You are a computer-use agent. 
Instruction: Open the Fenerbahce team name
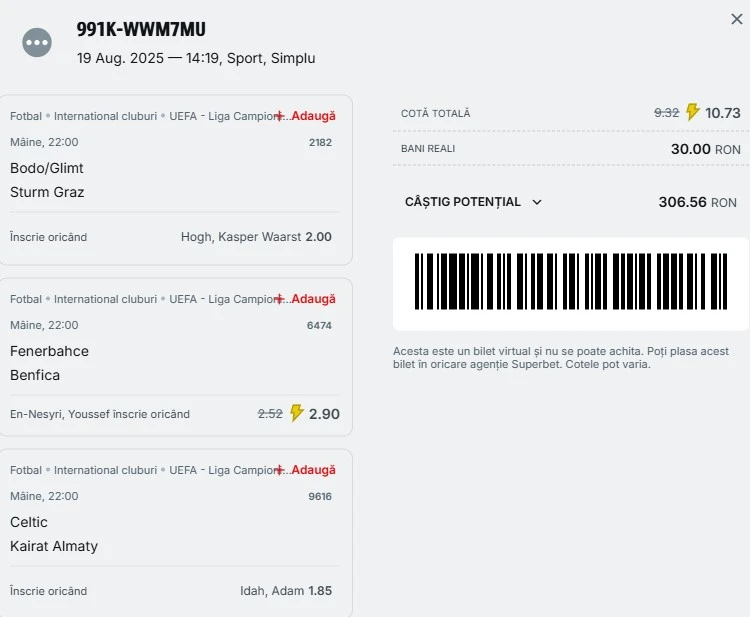[x=49, y=352]
